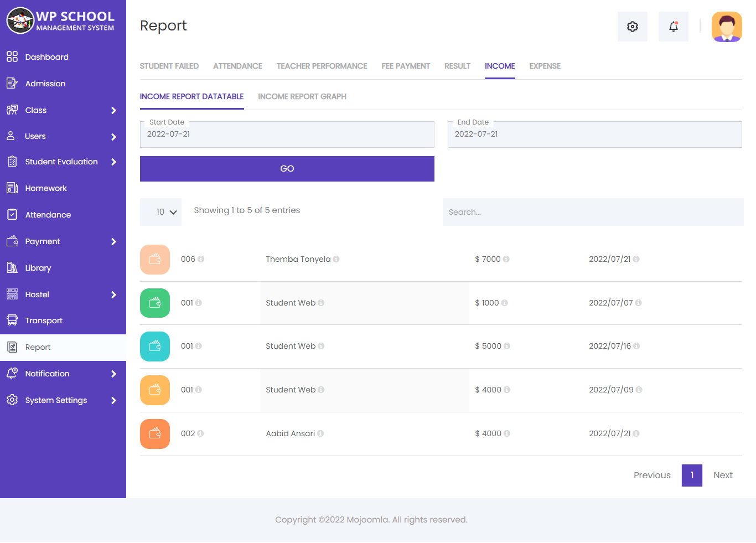The width and height of the screenshot is (756, 543).
Task: Click the yellow wallet icon for 2022/07/09 row
Action: click(155, 390)
